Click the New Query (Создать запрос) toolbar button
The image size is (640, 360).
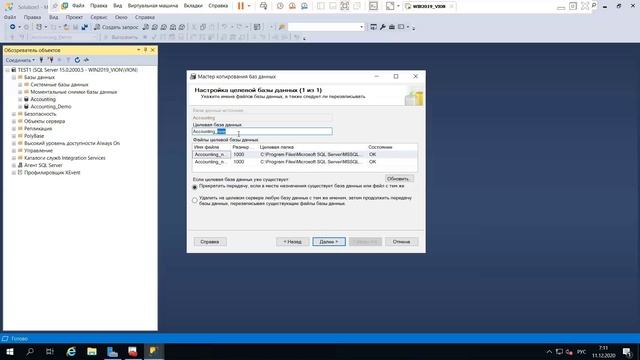116,27
